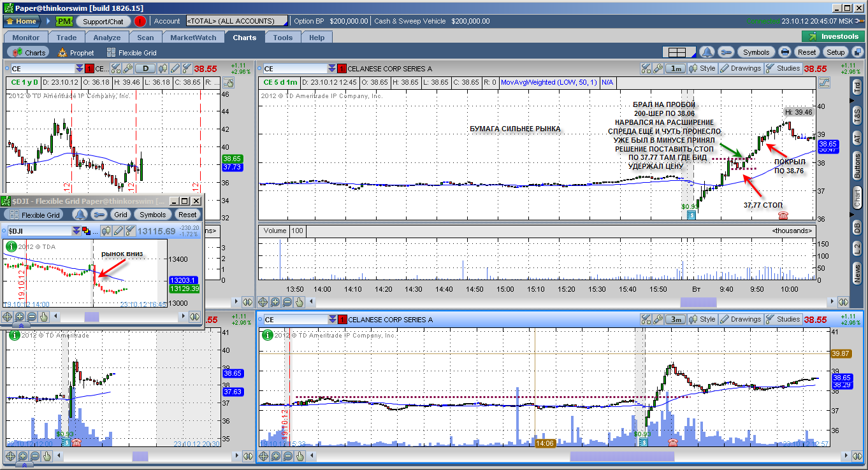Click the wrench icon in $DJI window
Screen dimensions: 868x470
tap(99, 215)
